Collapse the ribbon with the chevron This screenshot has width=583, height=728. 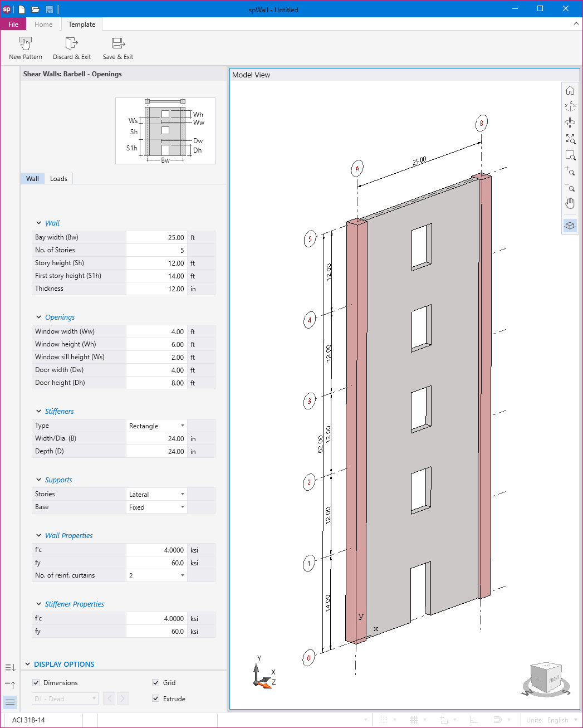coord(576,24)
